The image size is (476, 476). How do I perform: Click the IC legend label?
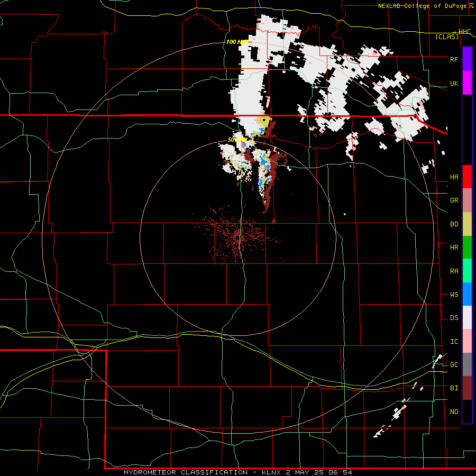(x=454, y=341)
